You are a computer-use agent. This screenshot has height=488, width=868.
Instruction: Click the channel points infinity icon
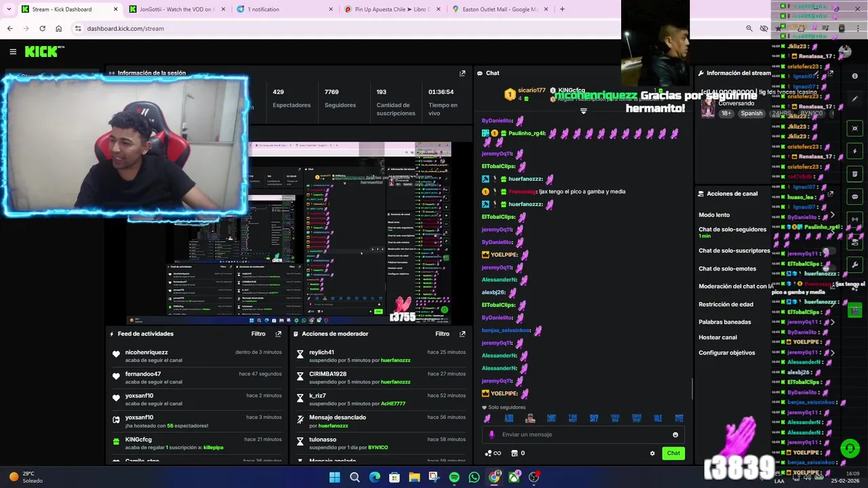click(493, 453)
